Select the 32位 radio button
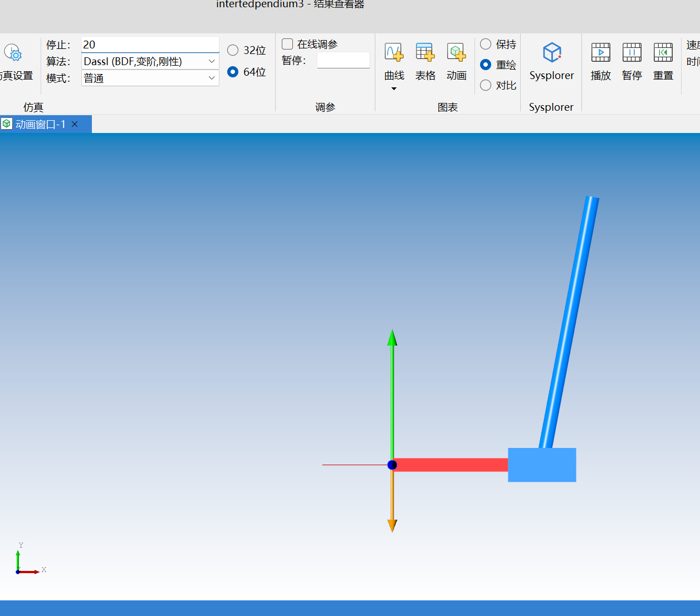 [233, 50]
